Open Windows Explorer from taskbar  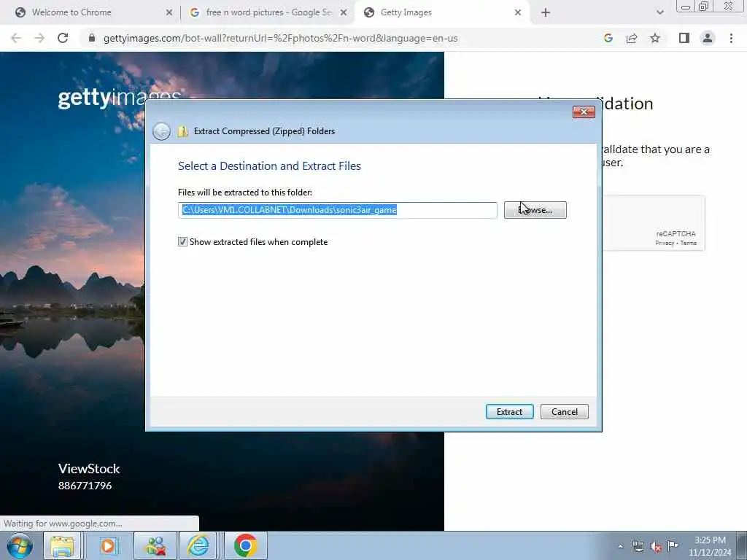[x=62, y=545]
